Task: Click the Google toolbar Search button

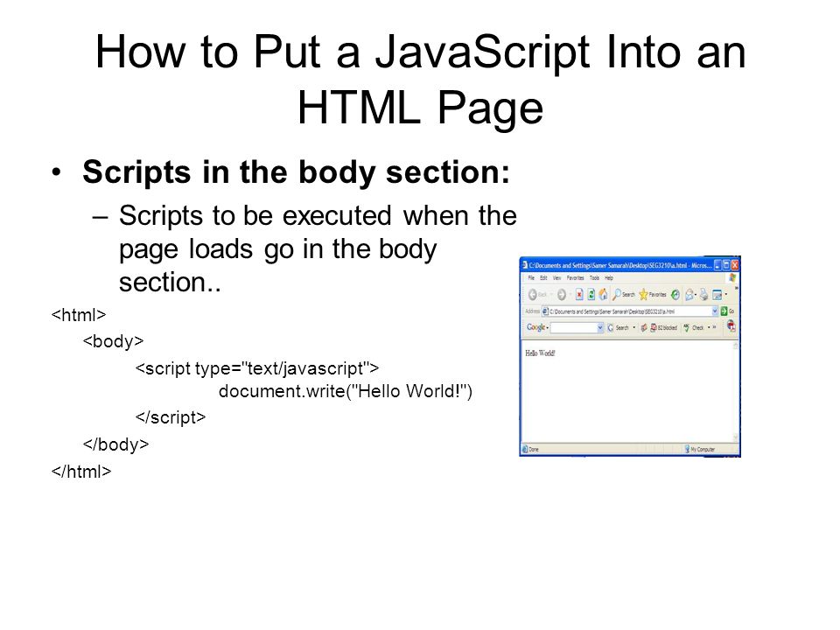Action: coord(619,327)
